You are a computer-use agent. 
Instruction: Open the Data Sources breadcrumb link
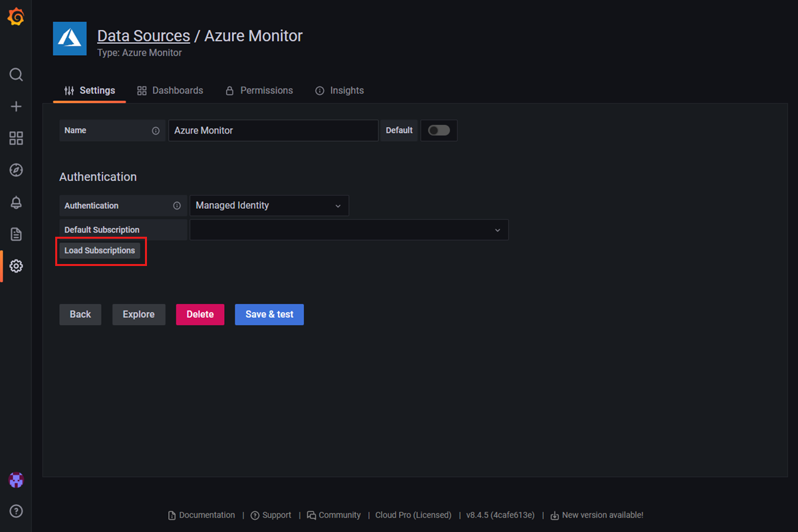point(144,35)
